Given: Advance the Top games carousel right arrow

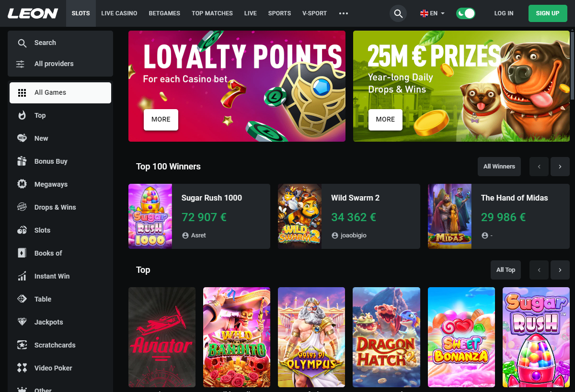Looking at the screenshot, I should (x=560, y=270).
